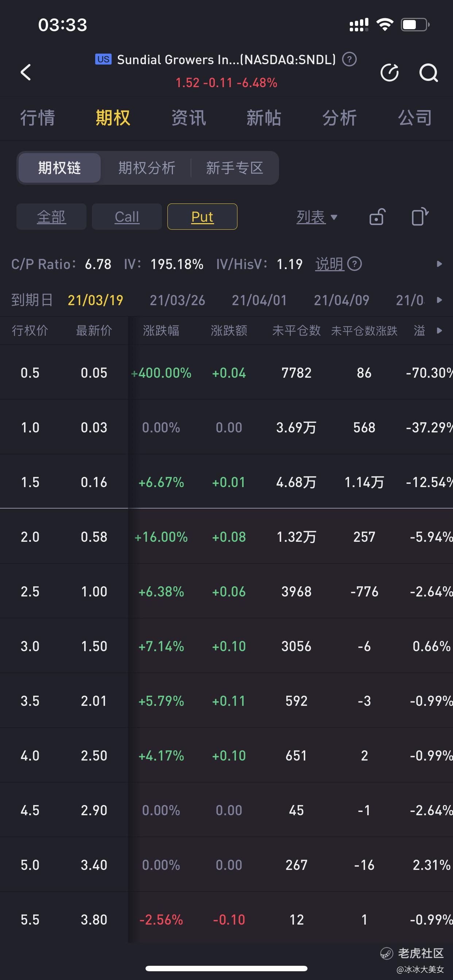The image size is (453, 980).
Task: Tap the back arrow icon
Action: click(26, 72)
